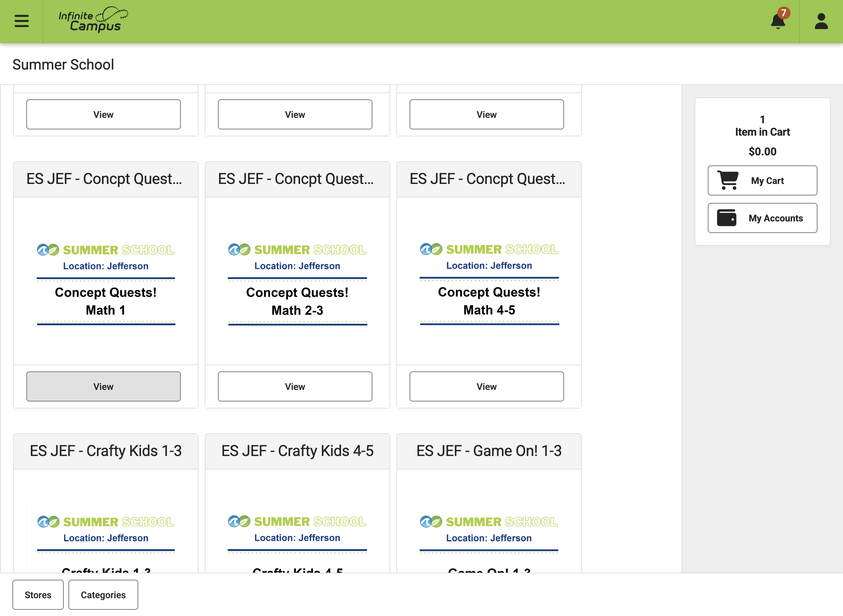This screenshot has height=616, width=843.
Task: View the Concept Quests Math 4-5 course
Action: (486, 386)
